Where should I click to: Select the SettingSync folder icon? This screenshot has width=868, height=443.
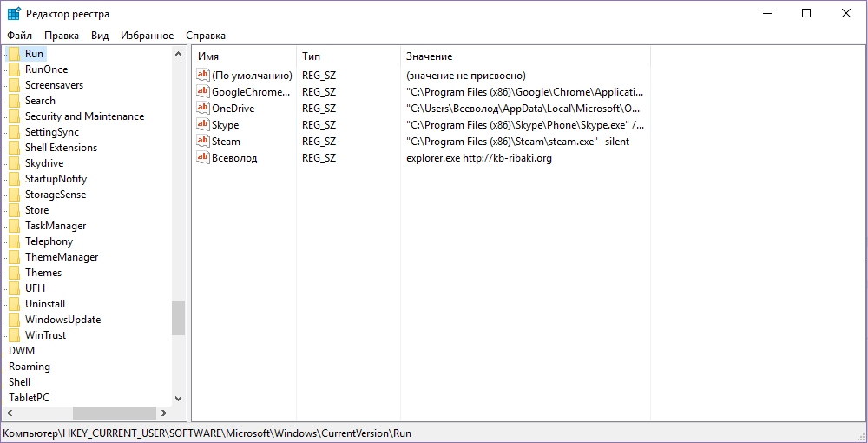15,132
